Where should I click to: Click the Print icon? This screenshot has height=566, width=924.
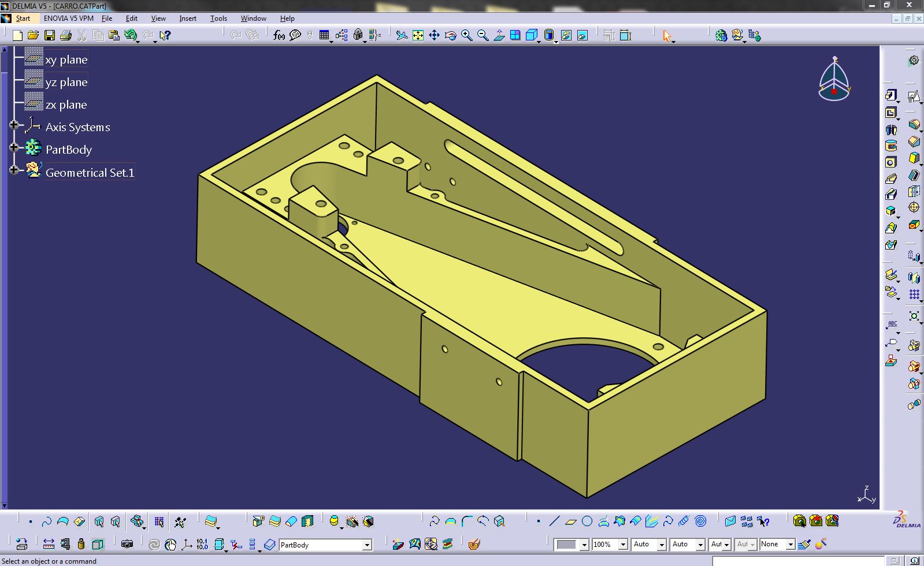click(x=66, y=35)
